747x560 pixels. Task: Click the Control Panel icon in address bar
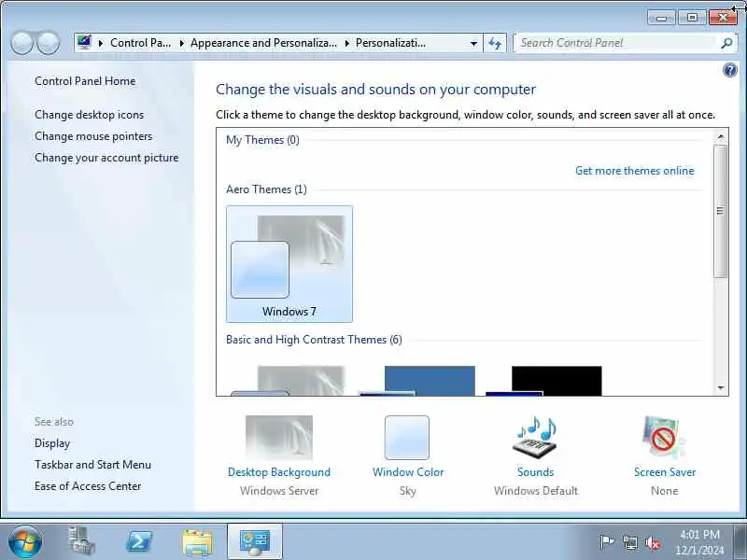point(84,42)
